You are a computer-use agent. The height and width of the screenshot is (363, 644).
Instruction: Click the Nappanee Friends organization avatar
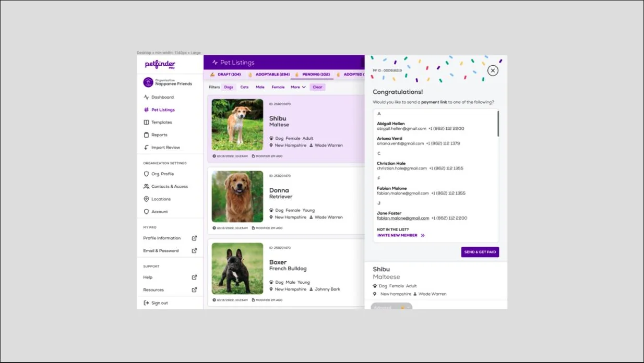pos(148,82)
